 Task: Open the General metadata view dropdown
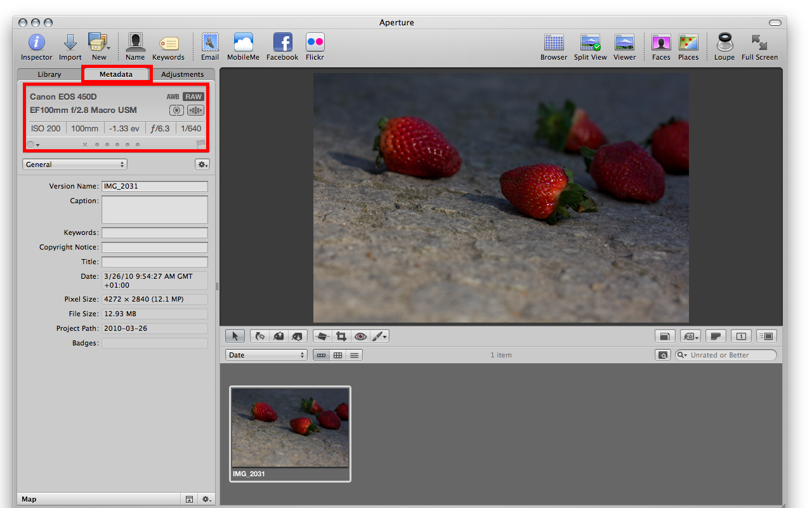coord(75,164)
